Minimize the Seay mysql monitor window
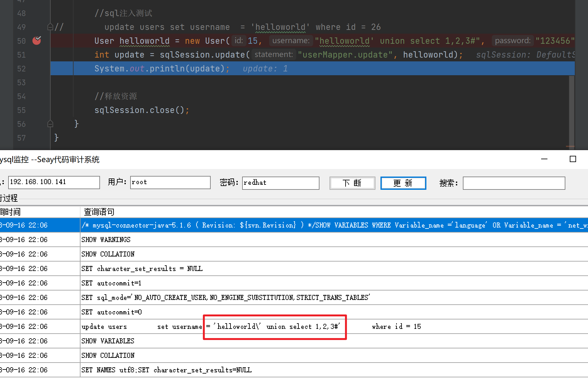The height and width of the screenshot is (389, 588). (x=544, y=159)
